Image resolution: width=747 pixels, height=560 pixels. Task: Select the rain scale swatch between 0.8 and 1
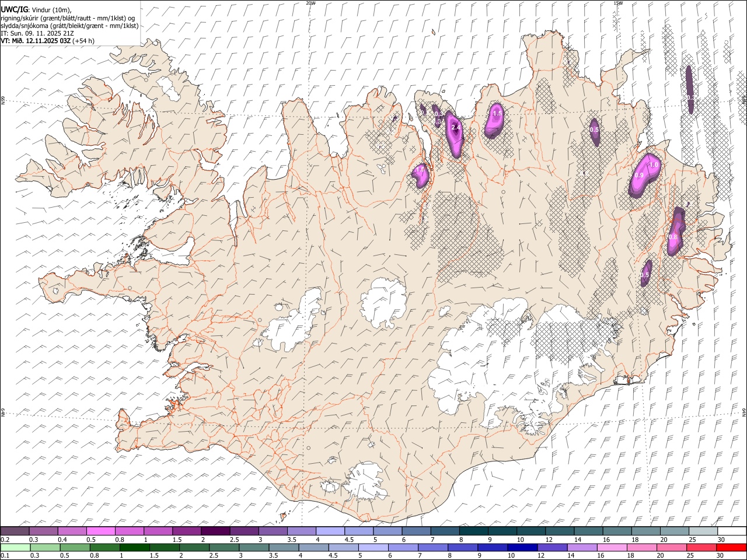(104, 547)
